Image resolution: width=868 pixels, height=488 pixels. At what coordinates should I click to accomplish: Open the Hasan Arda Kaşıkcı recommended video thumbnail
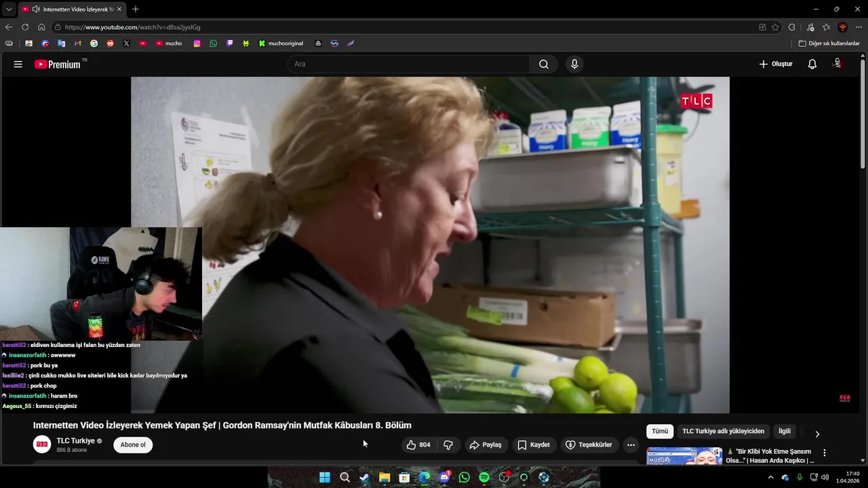(x=684, y=456)
